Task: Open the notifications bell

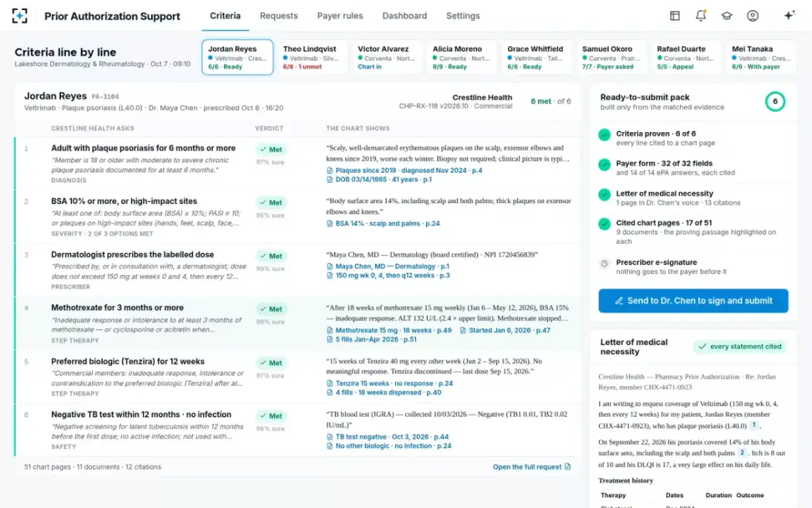Action: pos(701,16)
